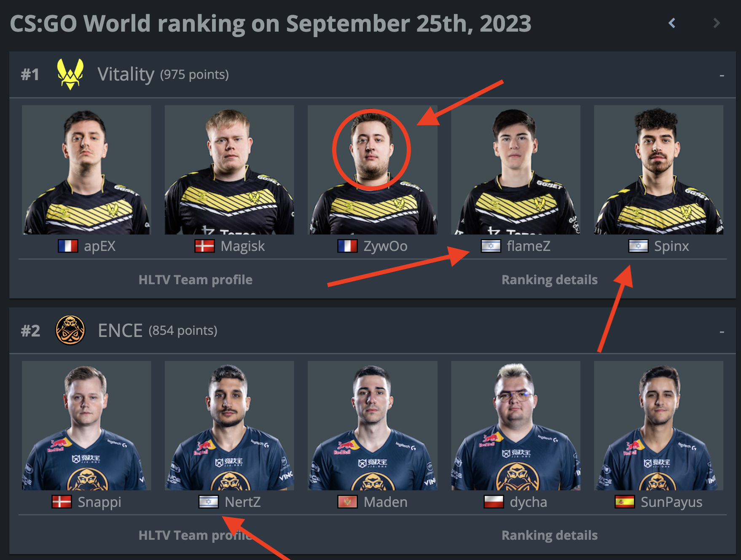Open Vitality's HLTV Team profile
The image size is (741, 560).
click(x=196, y=280)
